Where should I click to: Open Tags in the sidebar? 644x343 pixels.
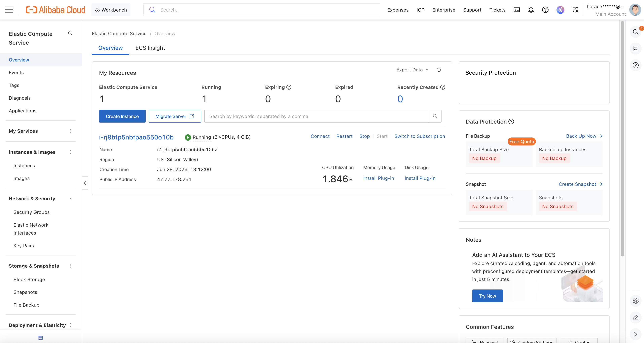[x=14, y=85]
